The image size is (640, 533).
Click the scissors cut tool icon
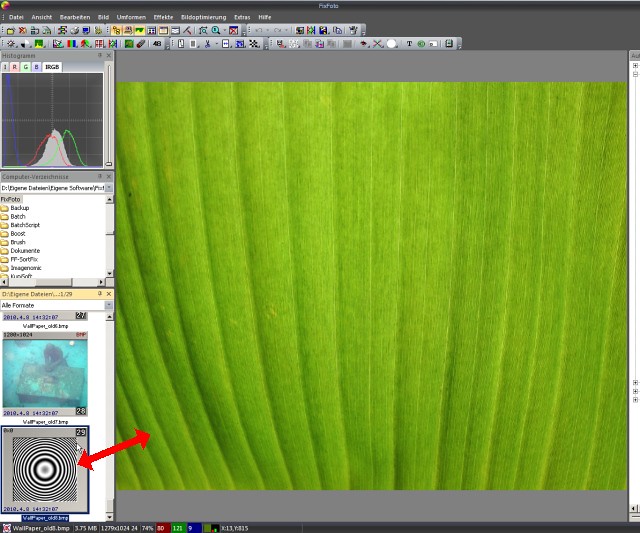(207, 44)
